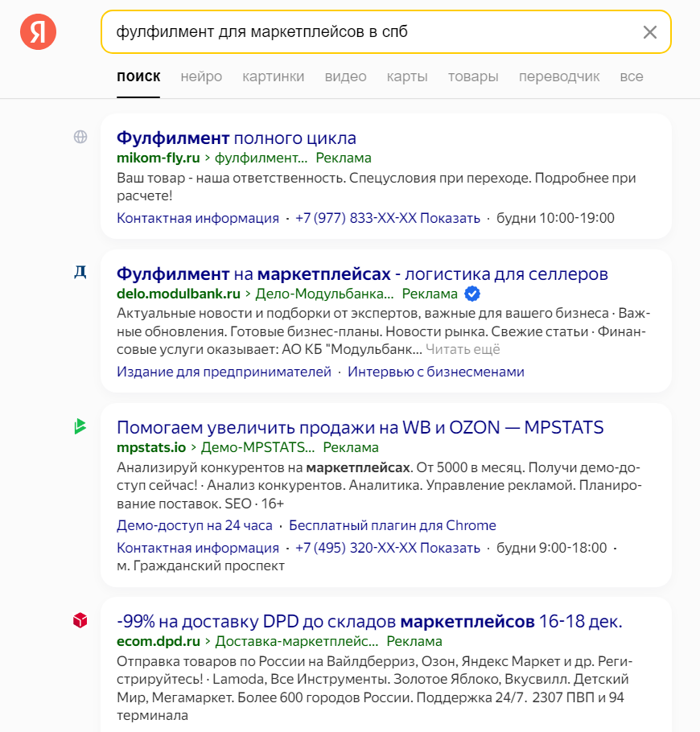Click the green MPSTATS favicon

coord(80,426)
